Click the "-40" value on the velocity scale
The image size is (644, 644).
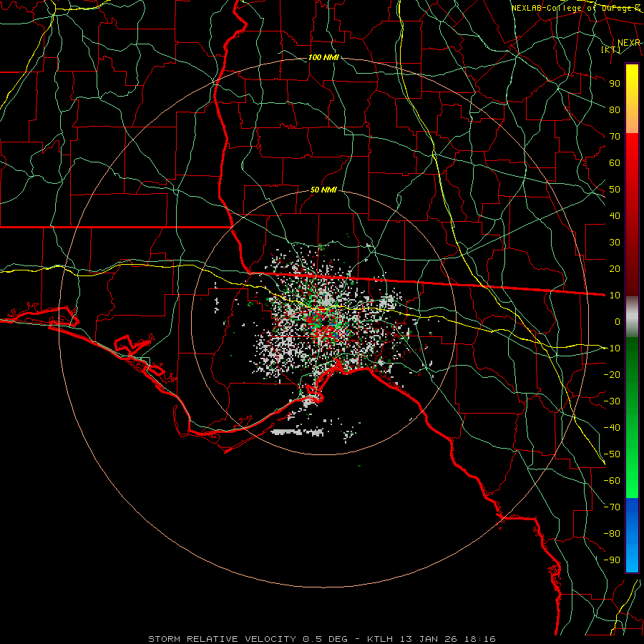(x=612, y=428)
